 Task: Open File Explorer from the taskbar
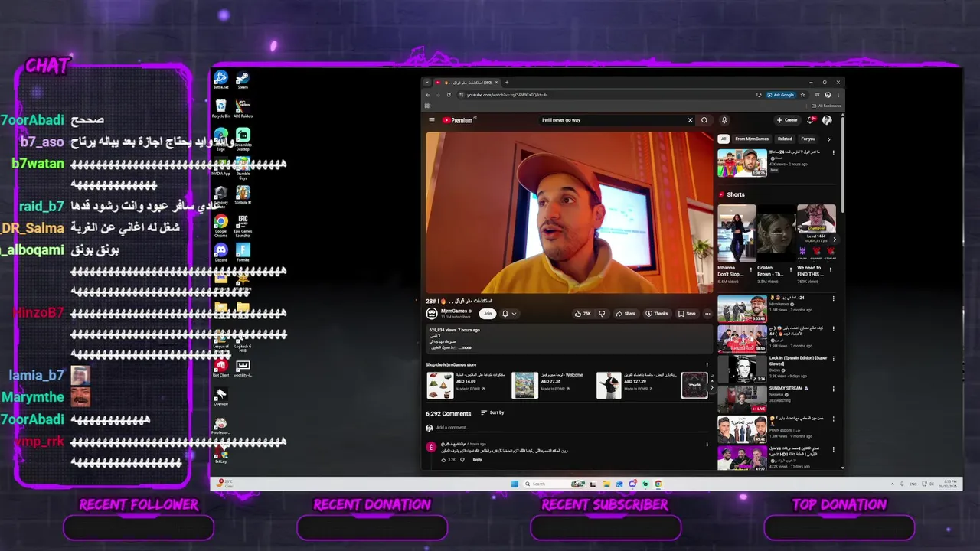pyautogui.click(x=606, y=484)
